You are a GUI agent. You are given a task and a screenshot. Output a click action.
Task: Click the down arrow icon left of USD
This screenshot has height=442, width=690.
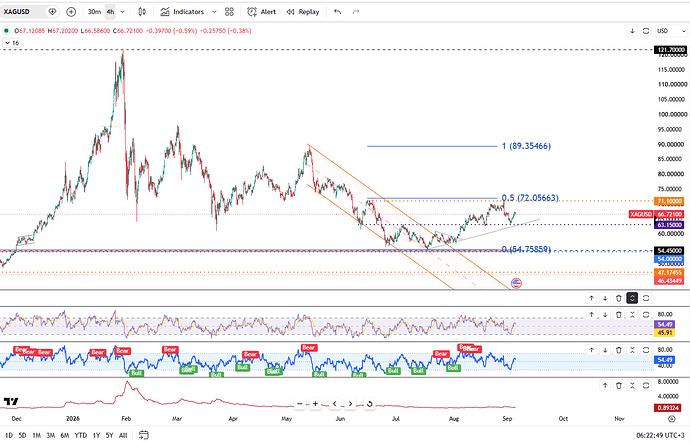[x=632, y=31]
